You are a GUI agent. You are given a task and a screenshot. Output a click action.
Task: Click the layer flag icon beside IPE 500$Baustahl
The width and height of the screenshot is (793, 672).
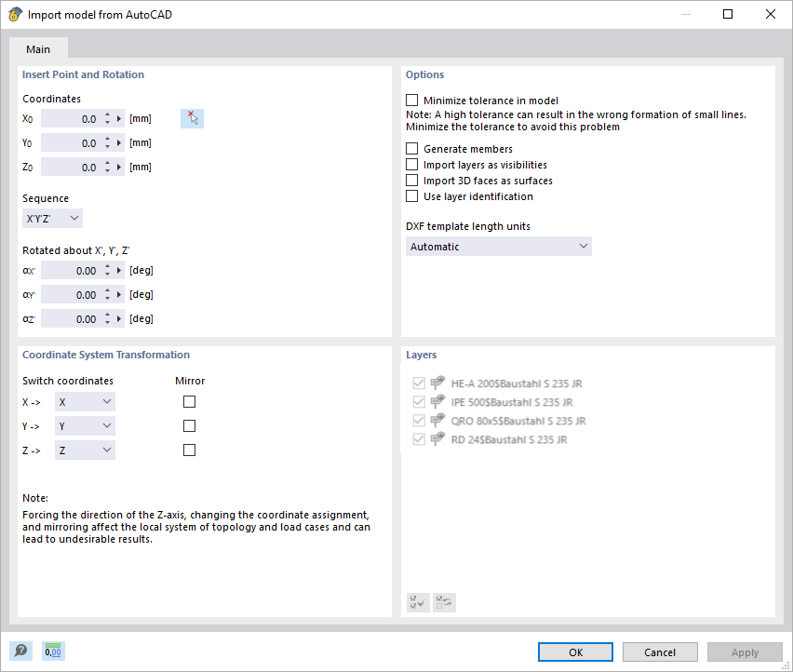point(437,401)
